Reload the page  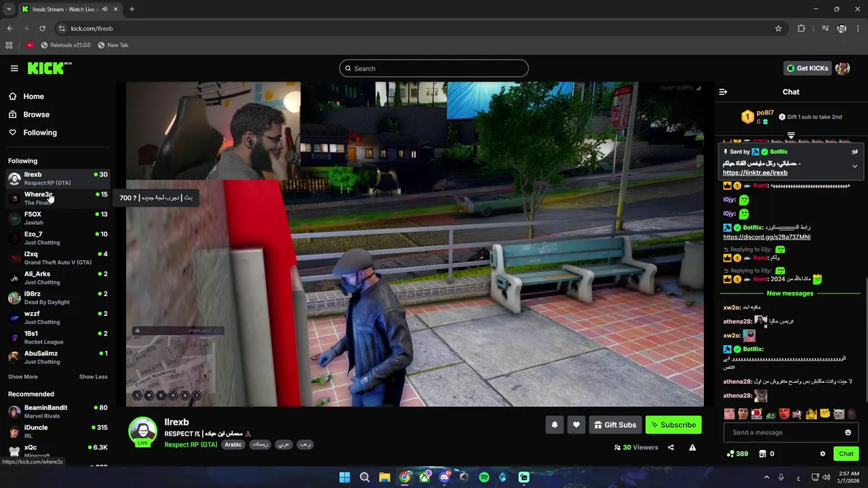click(x=42, y=28)
